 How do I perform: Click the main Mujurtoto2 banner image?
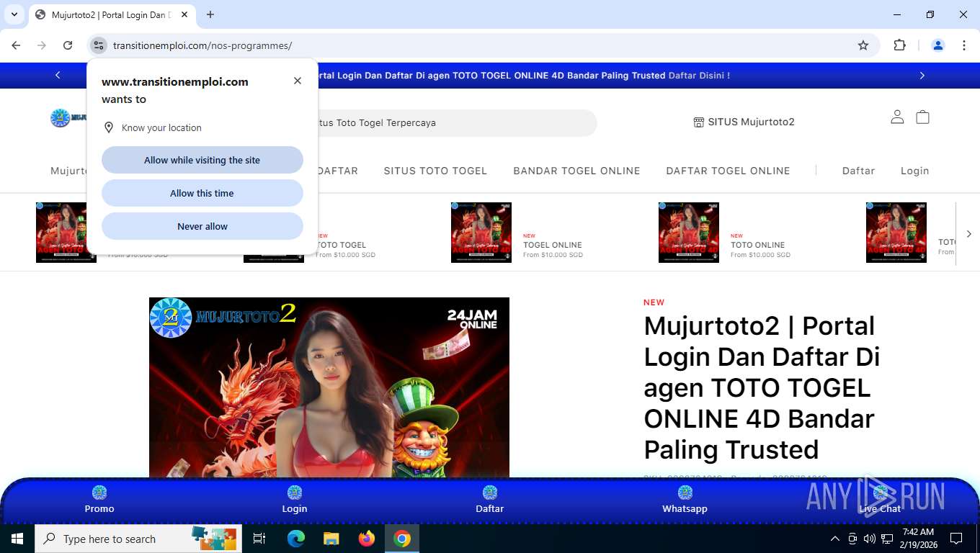pos(329,387)
